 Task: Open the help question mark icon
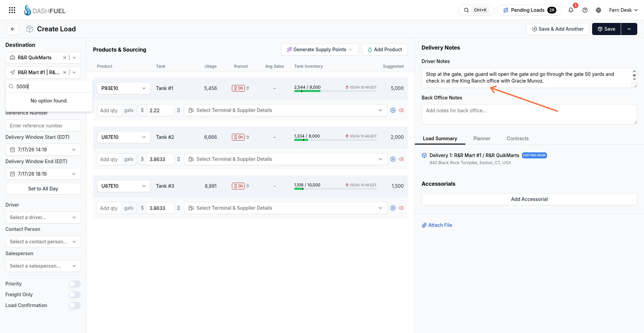(x=585, y=10)
